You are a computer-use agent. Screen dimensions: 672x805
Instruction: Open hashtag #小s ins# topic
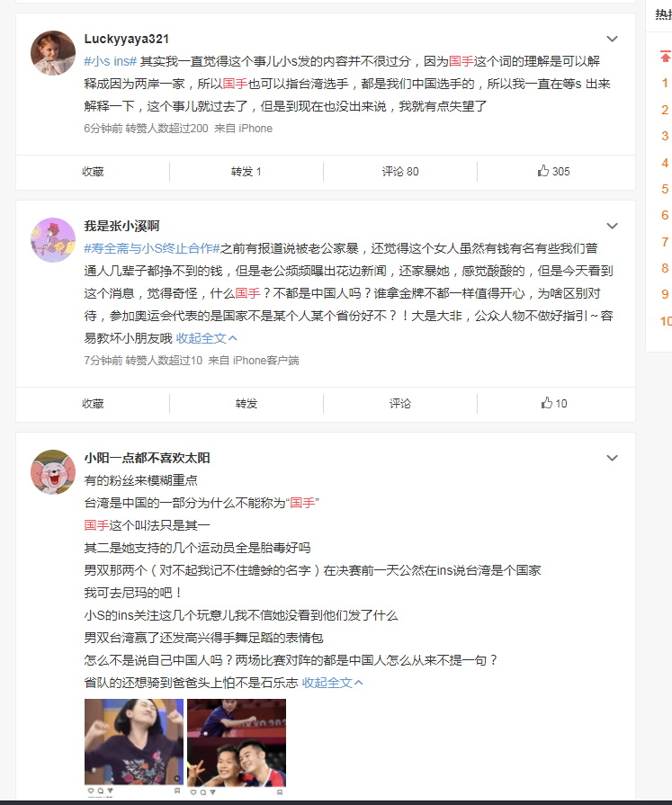tap(111, 61)
